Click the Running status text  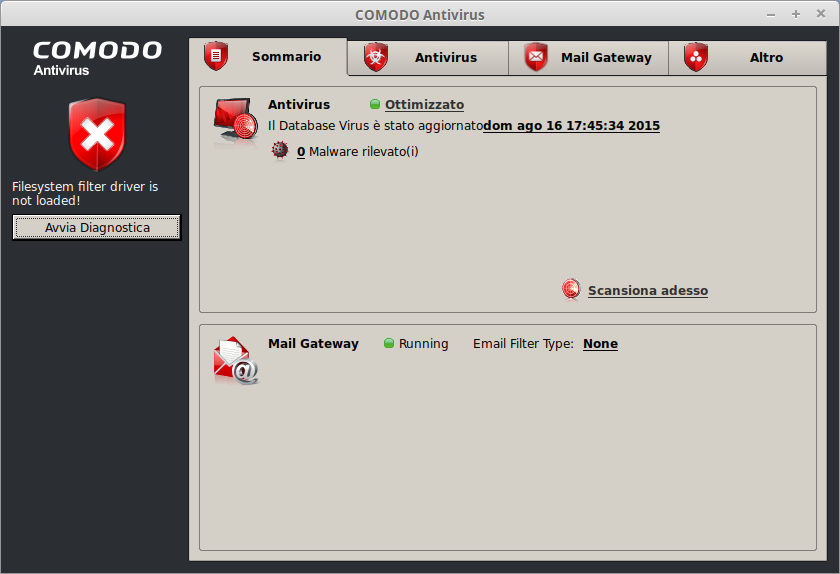[423, 344]
